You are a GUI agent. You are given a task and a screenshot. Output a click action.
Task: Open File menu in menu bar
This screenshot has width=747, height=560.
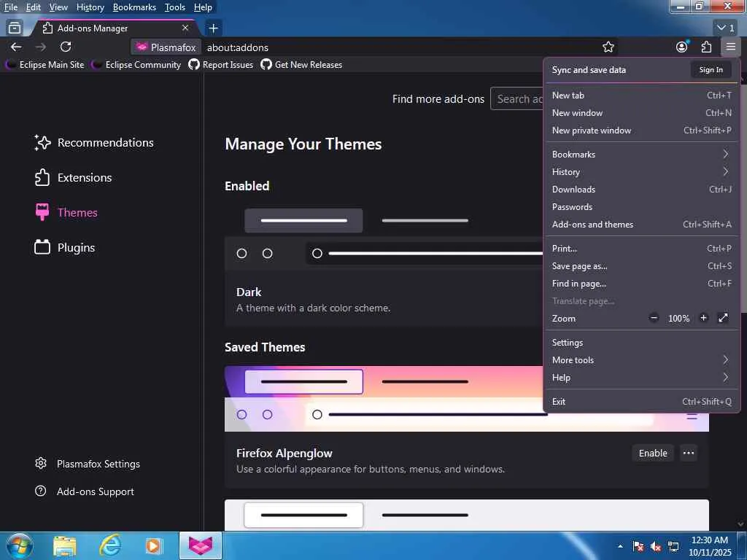coord(10,7)
